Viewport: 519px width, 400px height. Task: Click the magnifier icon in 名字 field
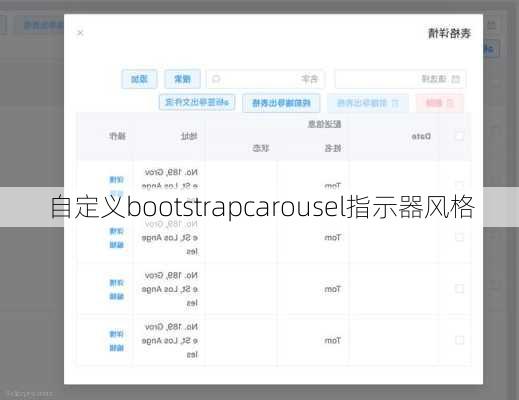(216, 79)
